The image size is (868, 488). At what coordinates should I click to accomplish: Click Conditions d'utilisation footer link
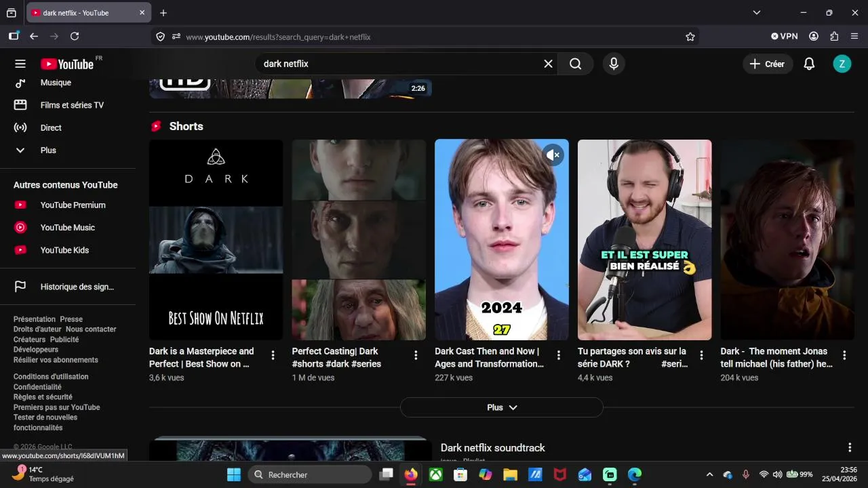point(51,377)
